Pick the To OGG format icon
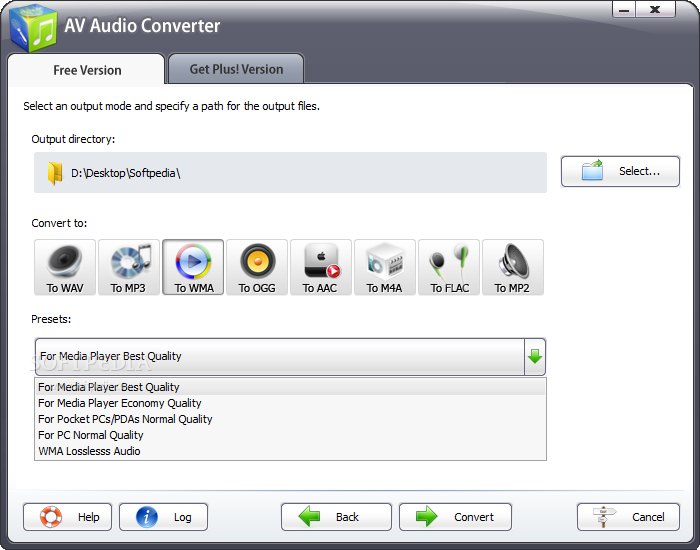This screenshot has width=700, height=550. (257, 267)
